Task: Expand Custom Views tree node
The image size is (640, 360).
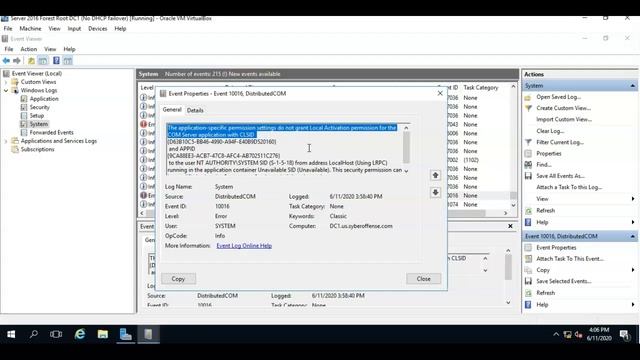Action: point(6,82)
